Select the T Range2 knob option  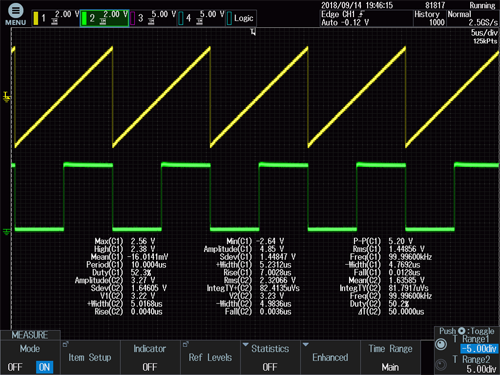pyautogui.click(x=441, y=365)
